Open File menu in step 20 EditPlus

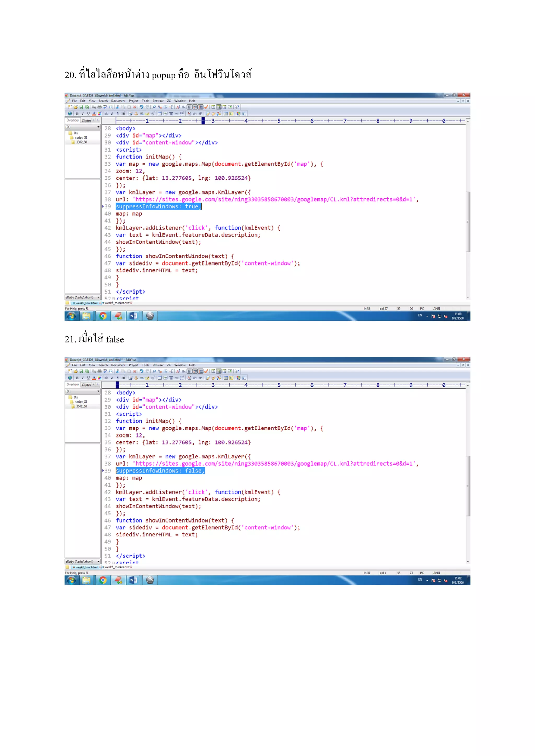(x=74, y=101)
